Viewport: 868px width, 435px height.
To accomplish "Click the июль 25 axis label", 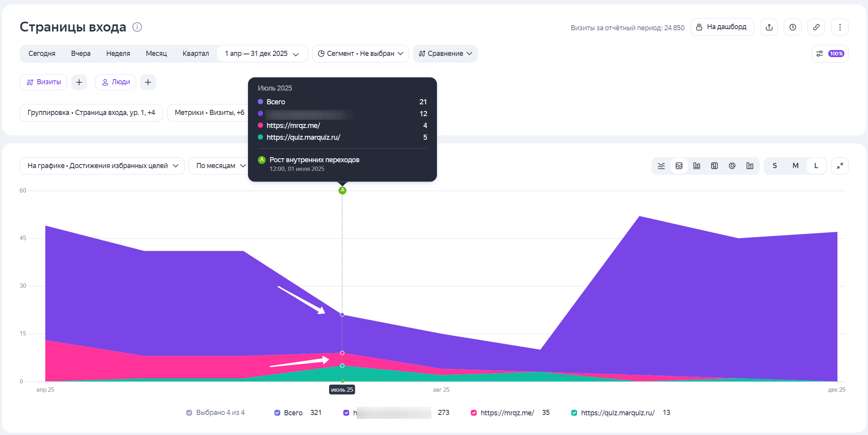I will click(342, 390).
